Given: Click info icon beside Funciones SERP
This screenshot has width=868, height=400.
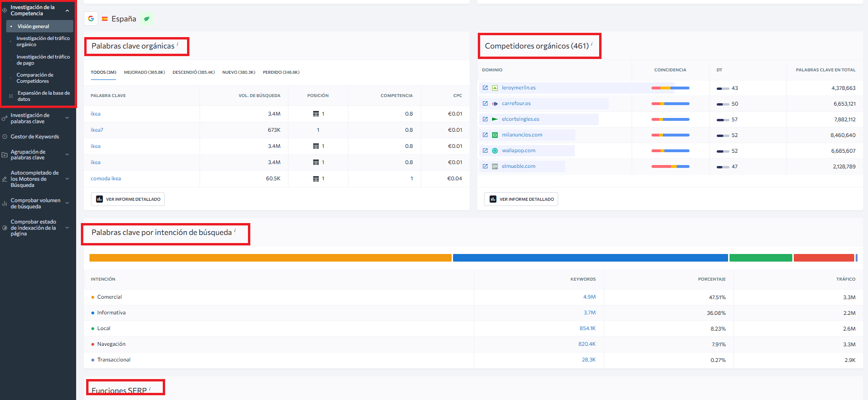Looking at the screenshot, I should coord(149,389).
